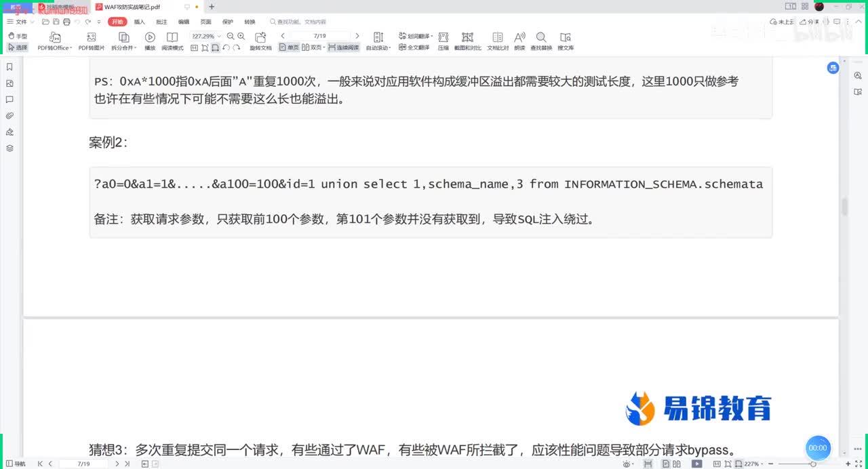
Task: Open status bar zoom 227% dropdown
Action: pos(755,464)
